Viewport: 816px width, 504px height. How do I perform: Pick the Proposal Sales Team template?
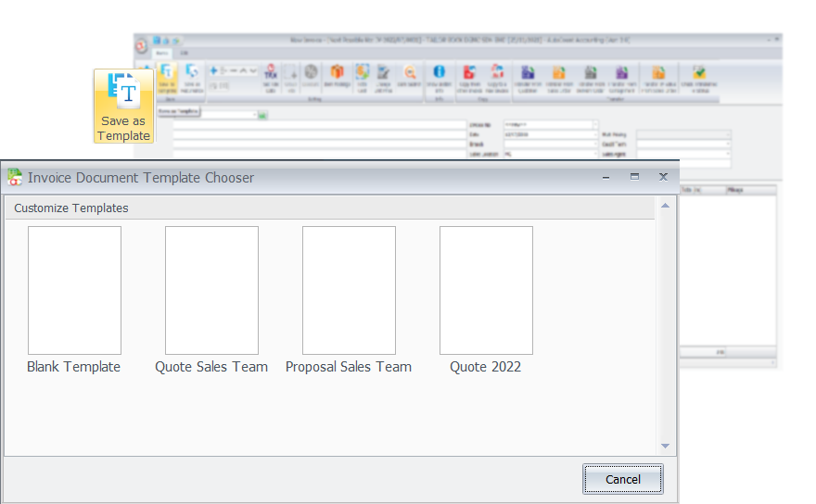tap(349, 290)
